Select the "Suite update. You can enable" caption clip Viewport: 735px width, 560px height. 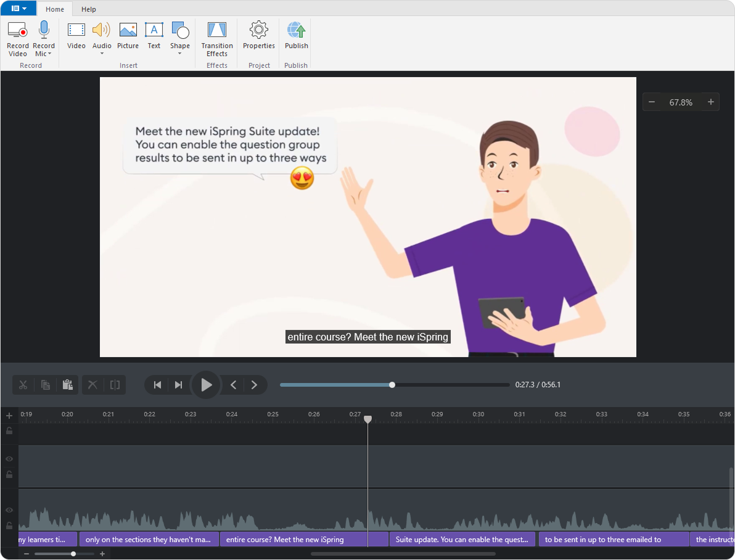462,540
